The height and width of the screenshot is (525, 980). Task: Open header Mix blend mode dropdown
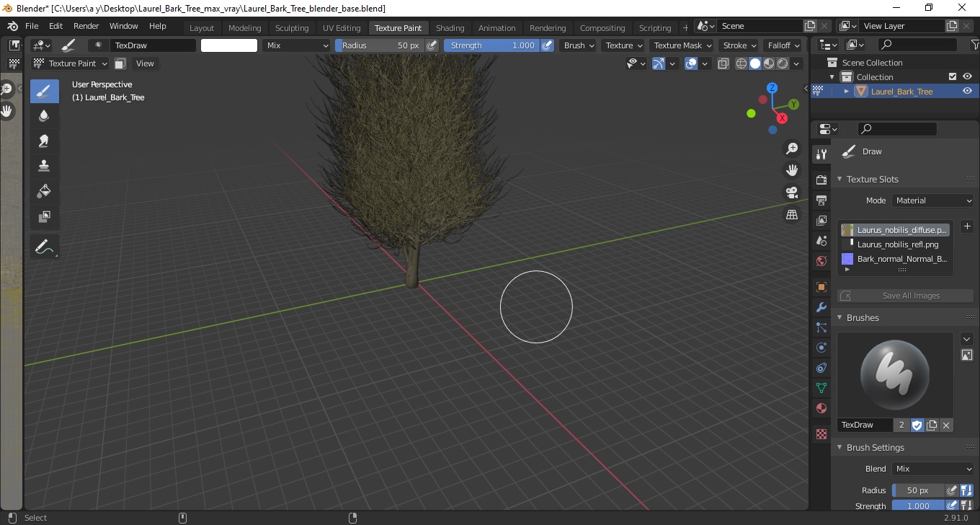pyautogui.click(x=296, y=45)
